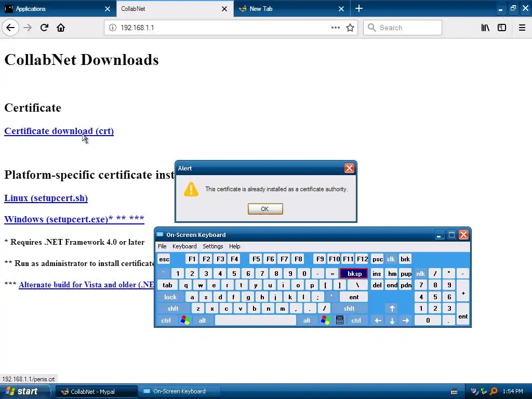Open the Windows (setupcert.exe) link

74,219
